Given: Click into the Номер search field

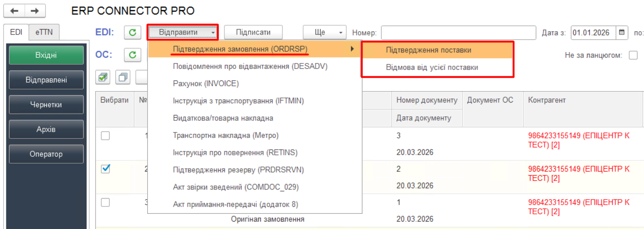Looking at the screenshot, I should point(458,33).
